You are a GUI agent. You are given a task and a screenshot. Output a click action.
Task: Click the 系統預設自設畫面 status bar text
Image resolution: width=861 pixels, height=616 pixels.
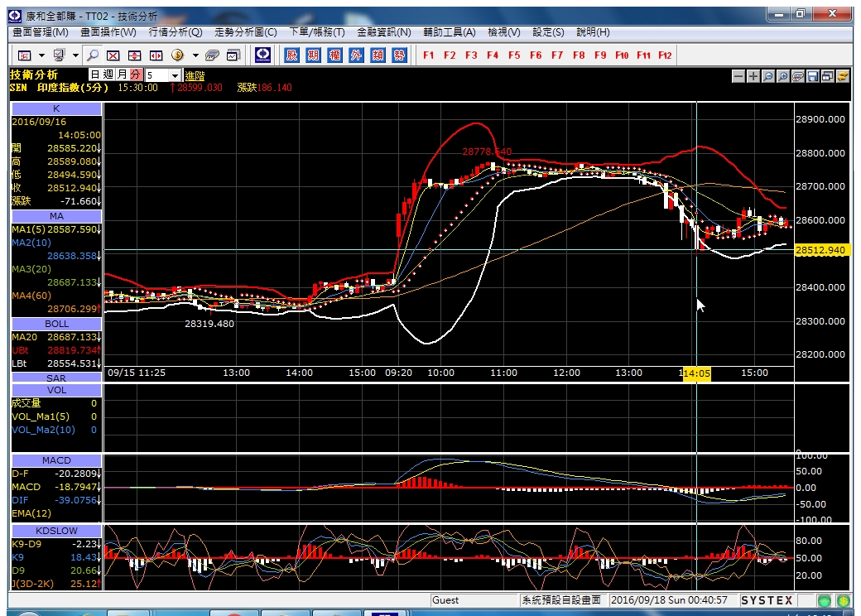pyautogui.click(x=561, y=600)
